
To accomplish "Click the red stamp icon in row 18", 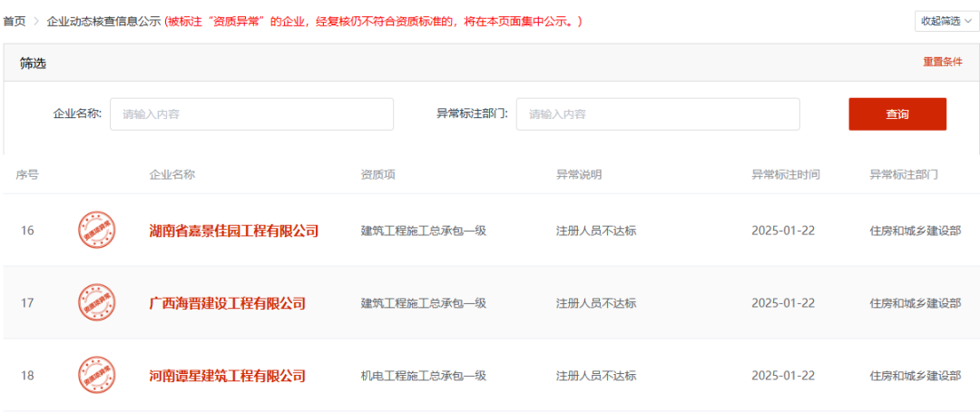I will click(x=97, y=376).
